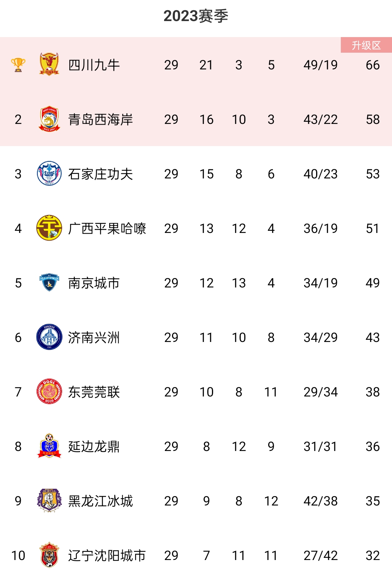The width and height of the screenshot is (392, 576).
Task: Tap the 黑龙江冰城 team name
Action: click(x=101, y=501)
